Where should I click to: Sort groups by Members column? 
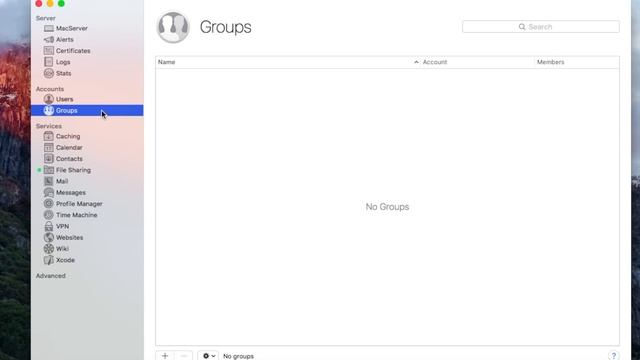tap(577, 62)
